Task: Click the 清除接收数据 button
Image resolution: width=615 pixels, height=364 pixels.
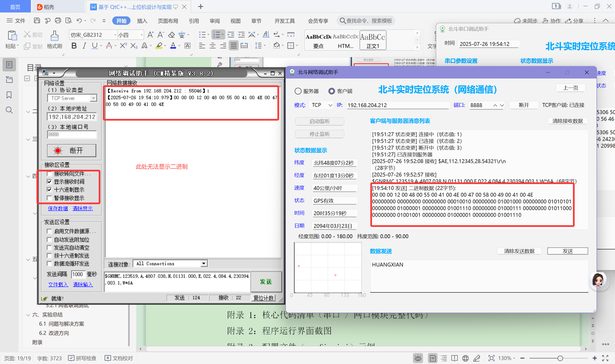Action: coord(567,121)
